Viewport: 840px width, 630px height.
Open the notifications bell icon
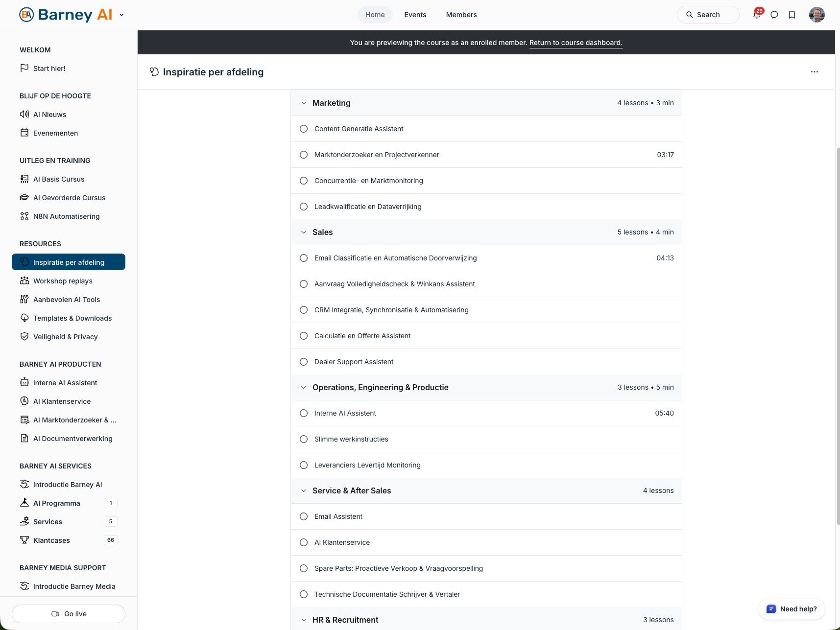point(756,15)
